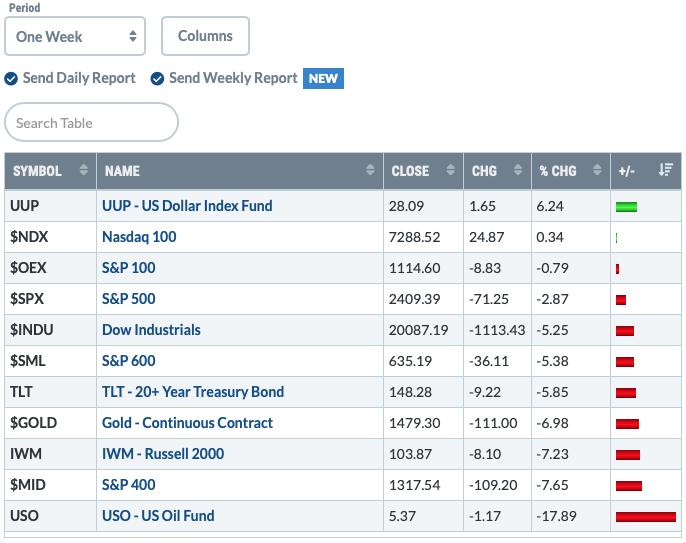Focus the Search Table input field
Screen dimensions: 686x543
click(x=91, y=123)
